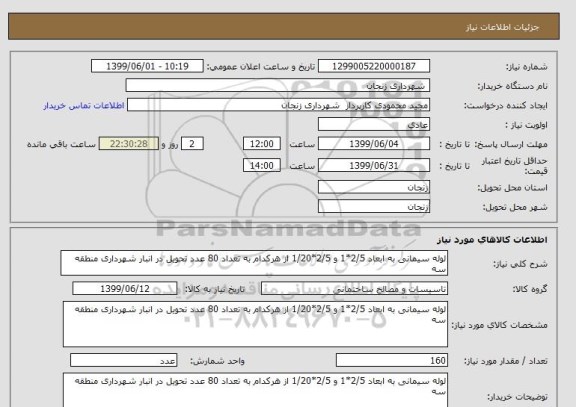
Task: Click the ساعت باقی مانده label
Action: point(61,144)
